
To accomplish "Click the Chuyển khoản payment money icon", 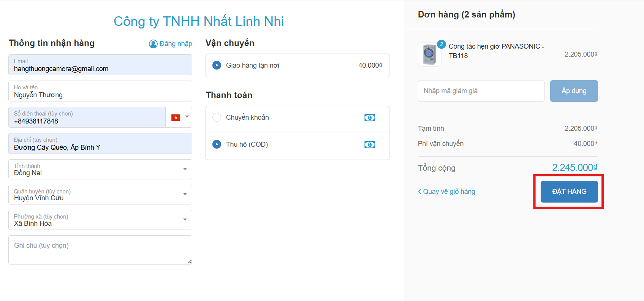I will click(370, 118).
